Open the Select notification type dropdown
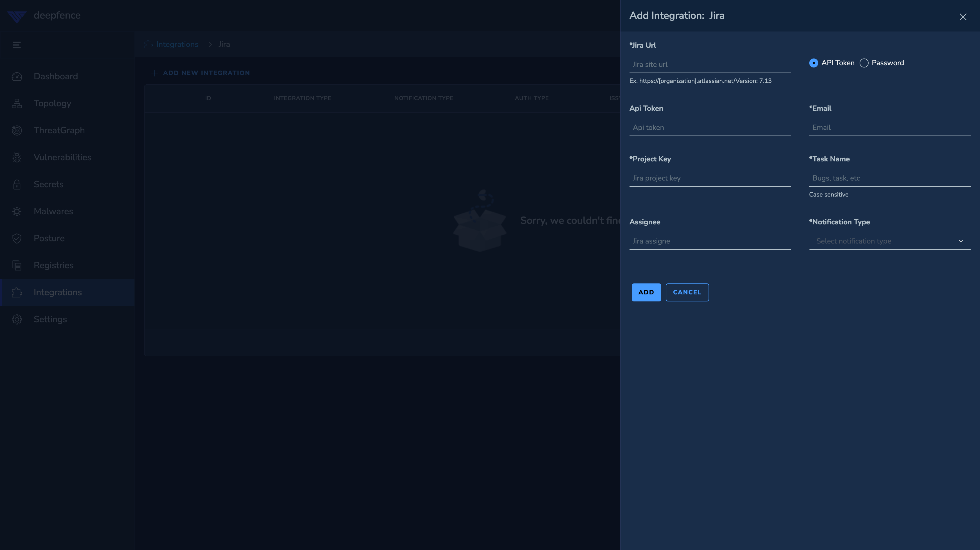Image resolution: width=980 pixels, height=550 pixels. pyautogui.click(x=890, y=241)
